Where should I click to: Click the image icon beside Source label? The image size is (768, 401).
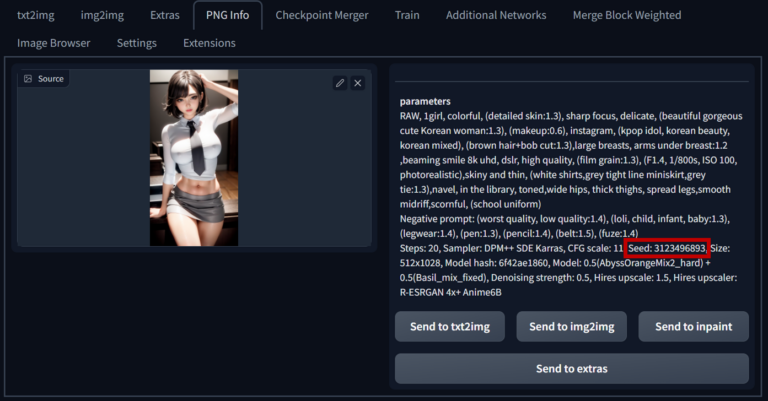[x=28, y=79]
